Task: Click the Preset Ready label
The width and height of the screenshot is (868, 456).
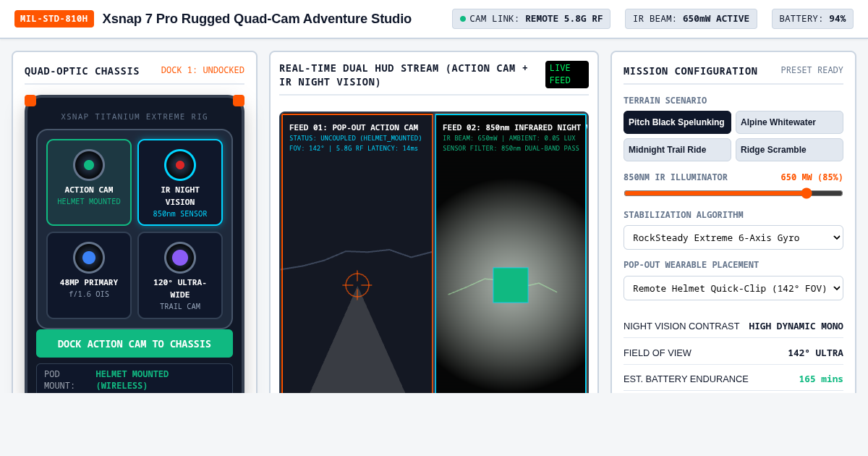Action: pyautogui.click(x=812, y=70)
